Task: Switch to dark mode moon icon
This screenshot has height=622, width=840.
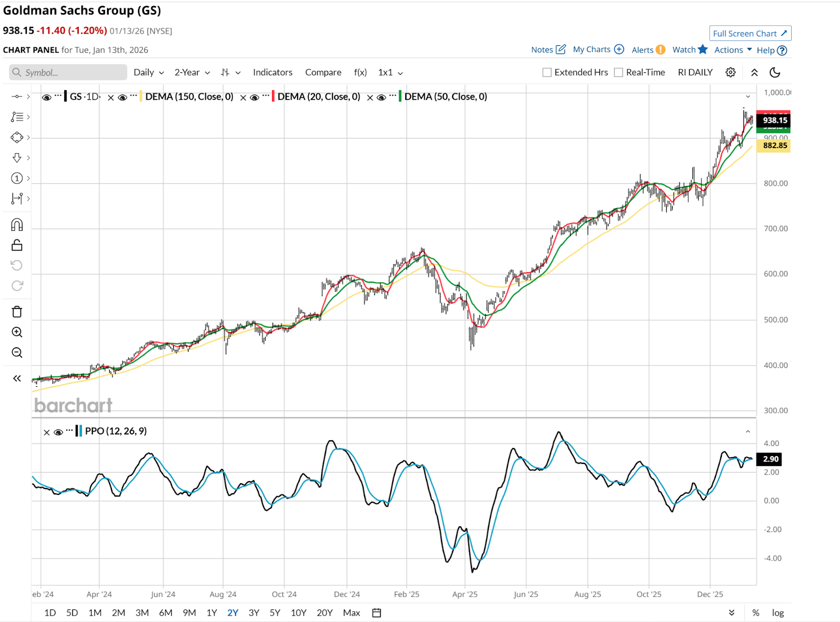Action: (775, 72)
